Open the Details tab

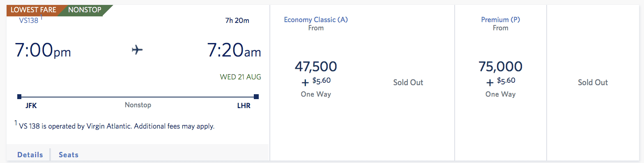point(30,155)
